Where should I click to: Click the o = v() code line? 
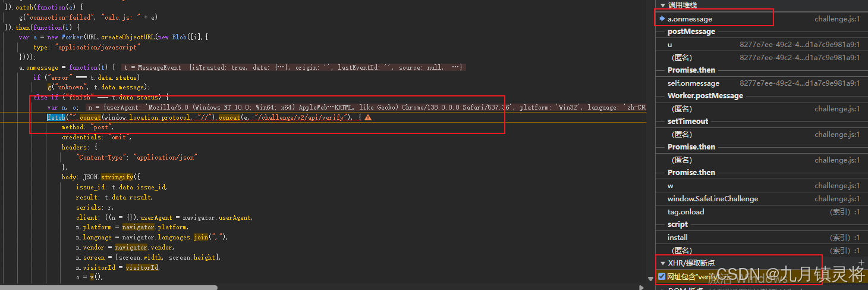coord(90,277)
